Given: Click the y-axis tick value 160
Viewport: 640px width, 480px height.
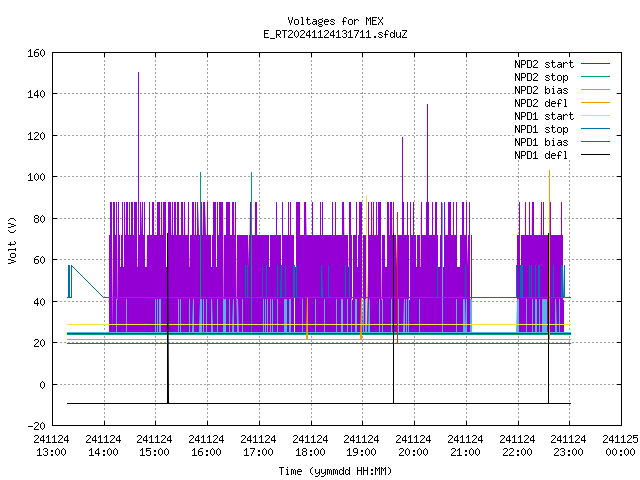Looking at the screenshot, I should pos(36,53).
